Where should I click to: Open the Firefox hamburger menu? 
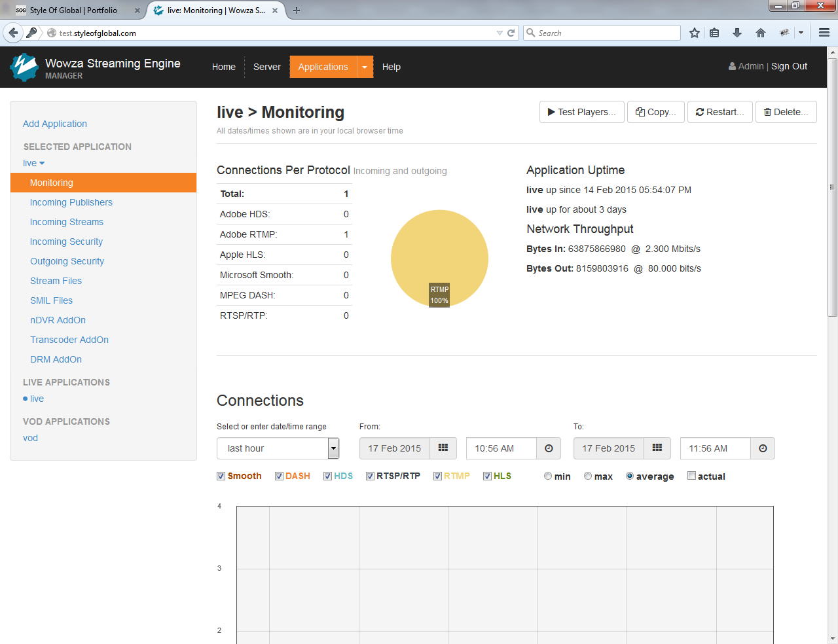click(x=824, y=33)
